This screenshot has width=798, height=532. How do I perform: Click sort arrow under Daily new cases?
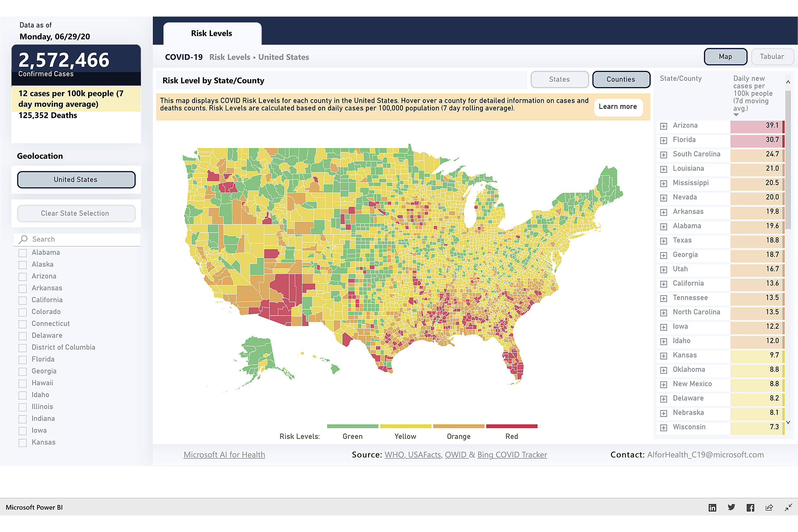tap(736, 115)
